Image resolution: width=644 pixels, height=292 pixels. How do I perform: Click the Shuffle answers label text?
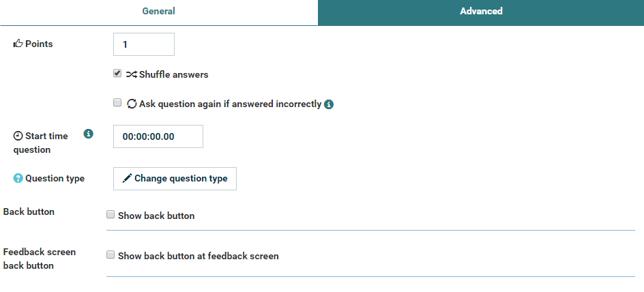pyautogui.click(x=174, y=75)
